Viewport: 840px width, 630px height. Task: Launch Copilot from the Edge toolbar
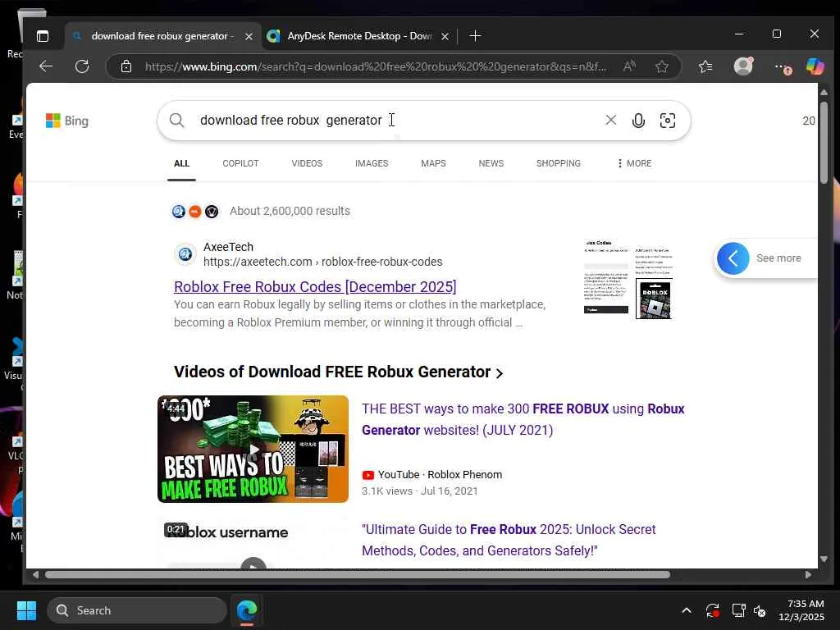(815, 66)
